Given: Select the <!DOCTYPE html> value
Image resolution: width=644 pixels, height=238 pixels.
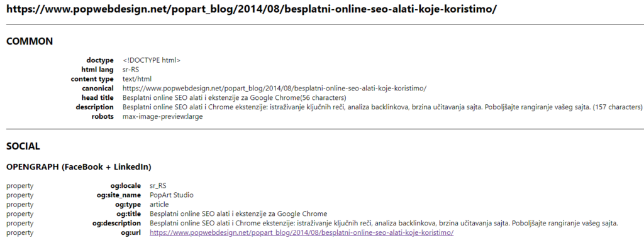Looking at the screenshot, I should pyautogui.click(x=152, y=60).
